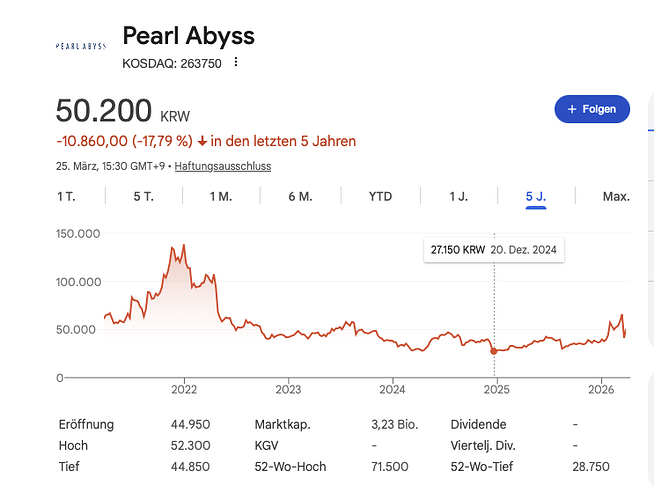
Task: Select the 1 M. chart range
Action: (x=220, y=196)
